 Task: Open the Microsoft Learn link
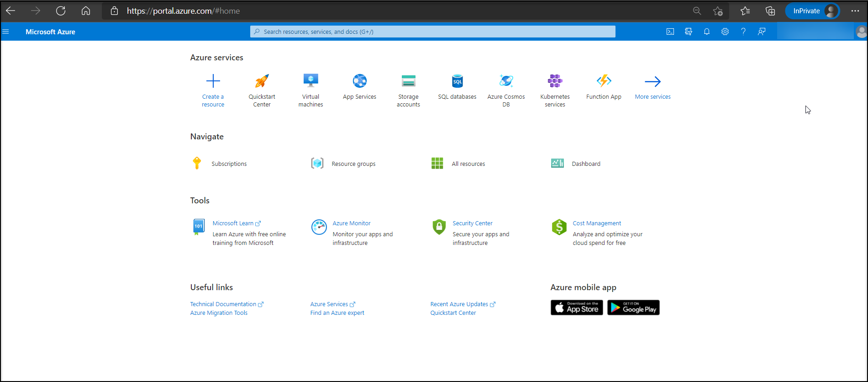click(x=237, y=223)
